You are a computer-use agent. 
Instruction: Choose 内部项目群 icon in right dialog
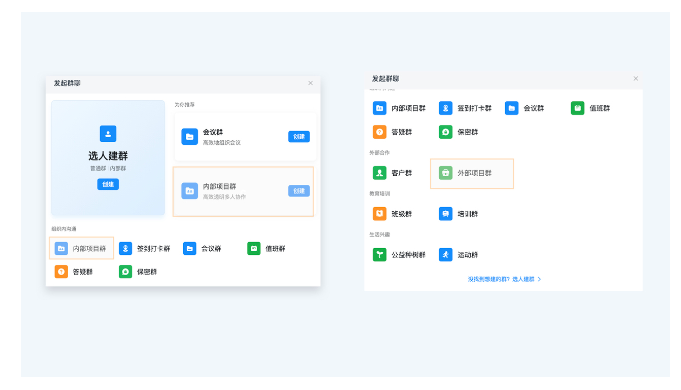click(x=380, y=108)
